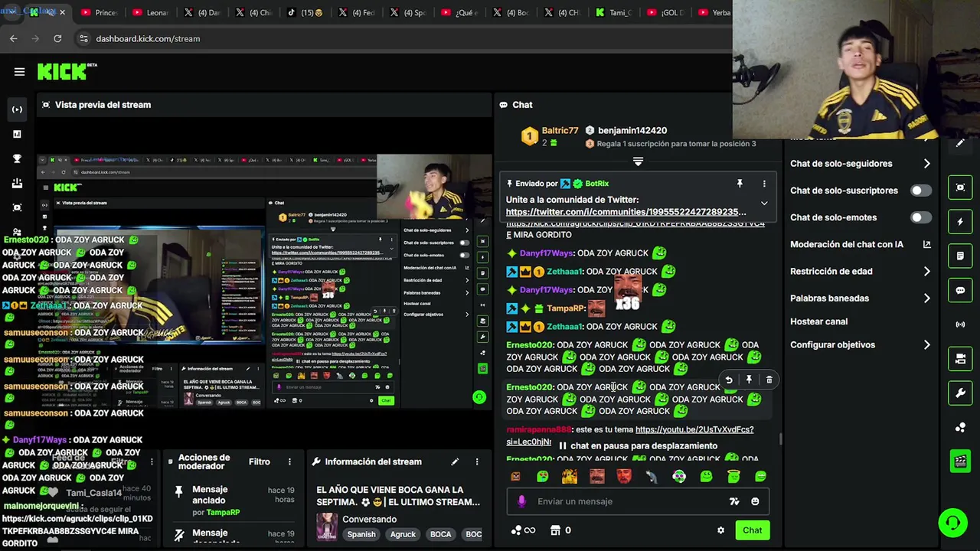Click the reply arrow on Ernesto020's message

729,380
